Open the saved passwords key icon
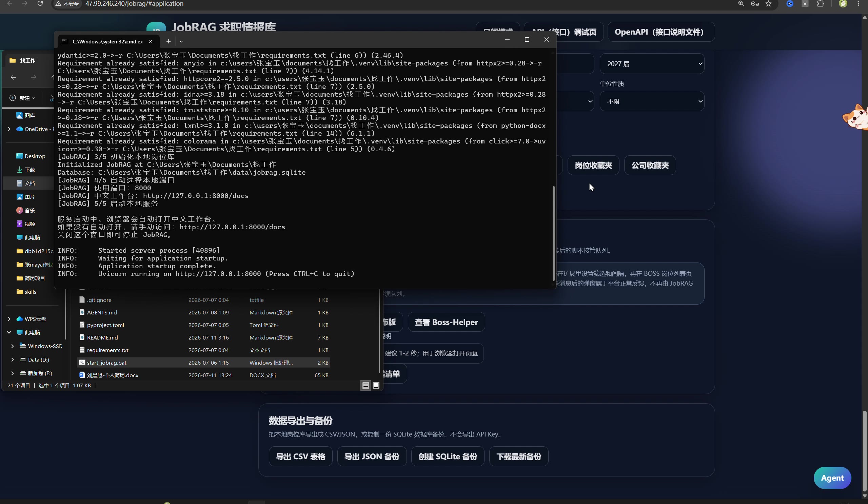 pyautogui.click(x=755, y=3)
